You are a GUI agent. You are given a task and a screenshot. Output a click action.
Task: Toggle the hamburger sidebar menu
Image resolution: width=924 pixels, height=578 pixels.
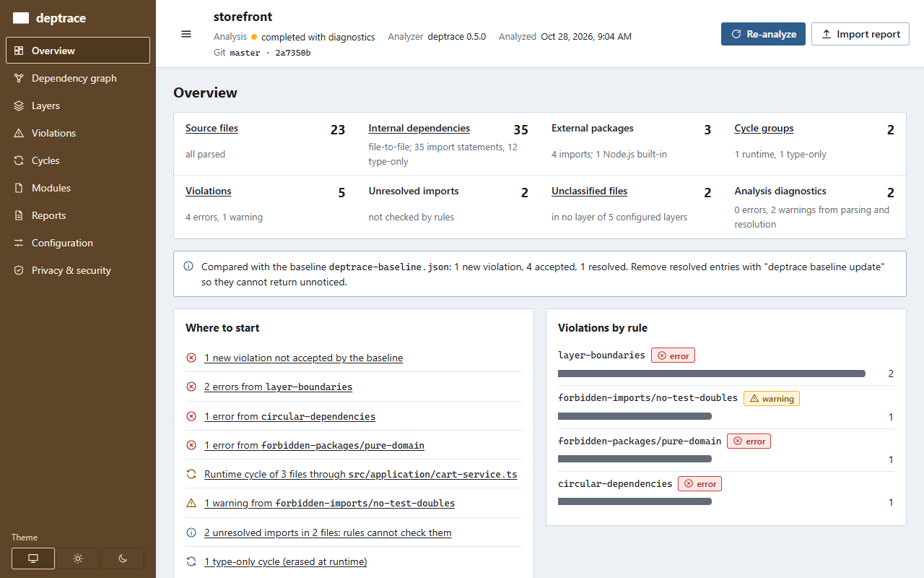click(186, 34)
